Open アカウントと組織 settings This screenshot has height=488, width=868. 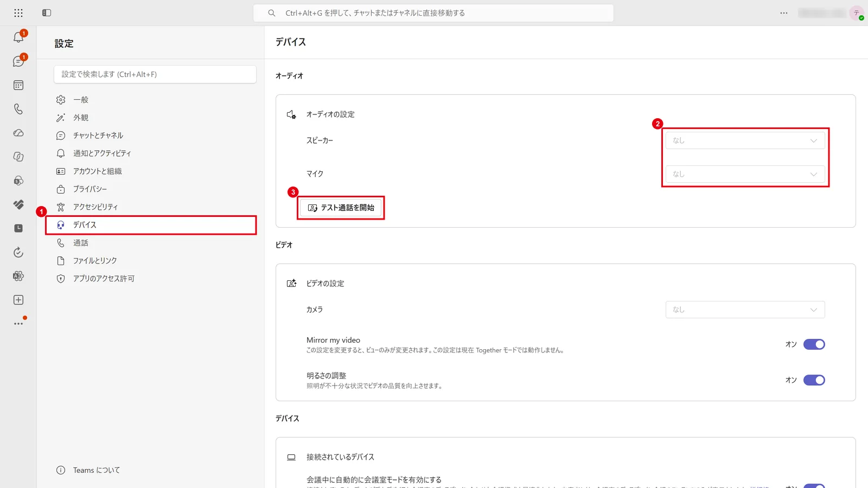pyautogui.click(x=155, y=171)
